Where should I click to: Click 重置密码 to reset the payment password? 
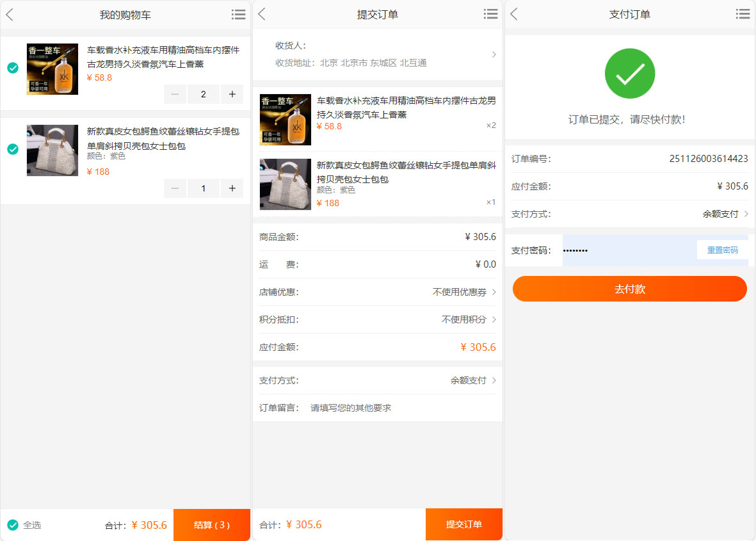click(722, 250)
